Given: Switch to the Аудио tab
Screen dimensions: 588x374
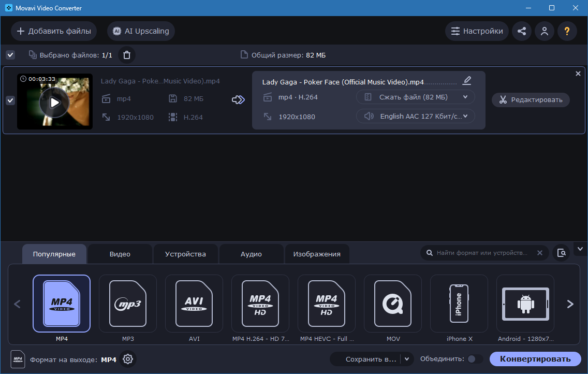Looking at the screenshot, I should tap(251, 254).
